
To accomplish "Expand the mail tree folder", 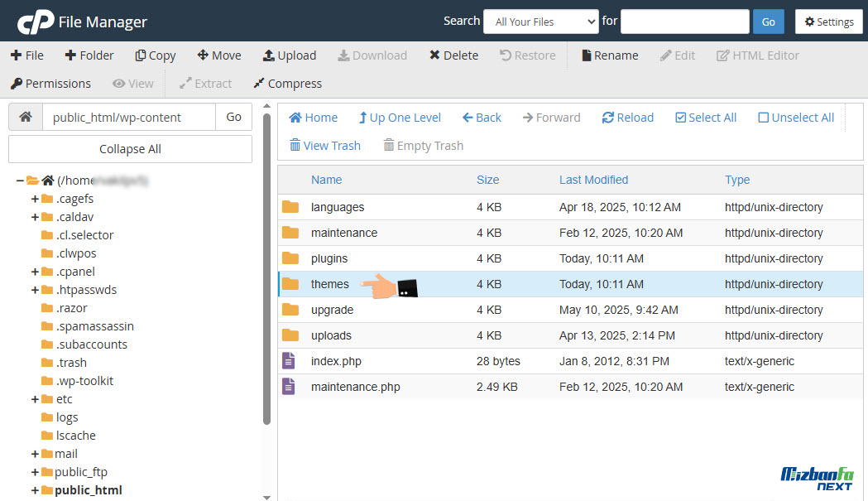I will point(35,454).
